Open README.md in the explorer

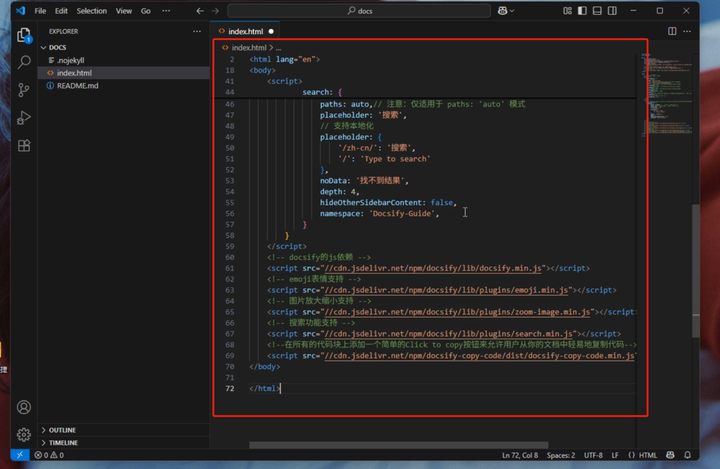pyautogui.click(x=77, y=86)
